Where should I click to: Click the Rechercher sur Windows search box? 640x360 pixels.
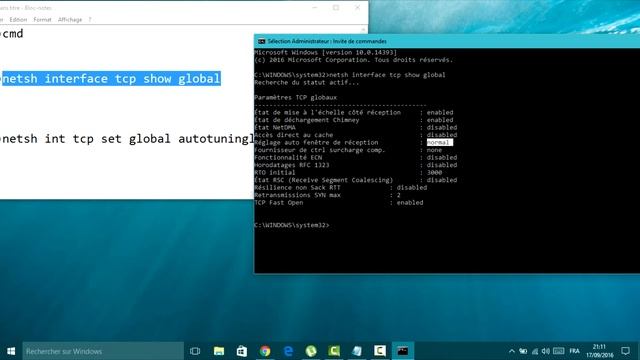point(103,351)
